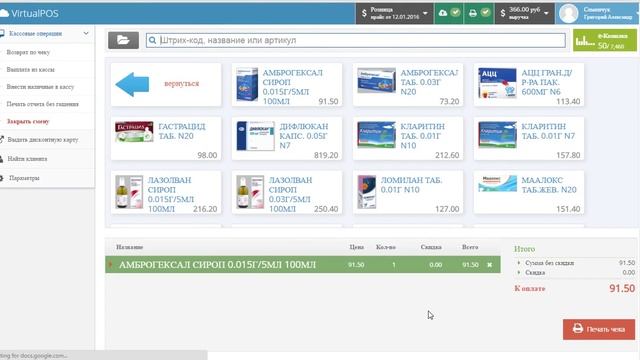The image size is (640, 360).
Task: Click the Печать чека button
Action: [599, 329]
